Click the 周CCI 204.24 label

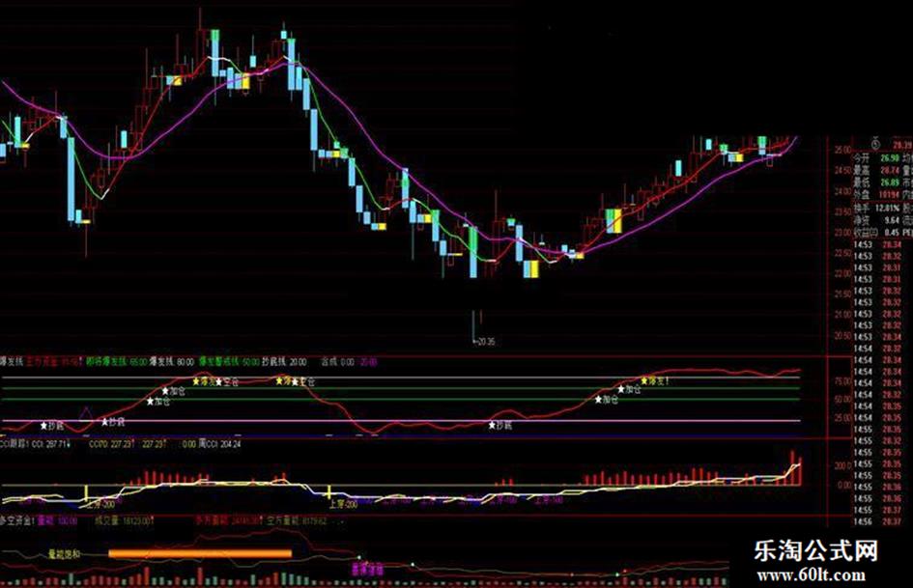tap(219, 443)
